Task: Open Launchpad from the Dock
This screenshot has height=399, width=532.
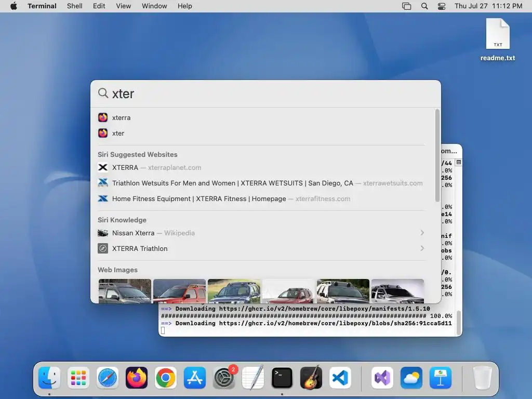Action: point(78,378)
